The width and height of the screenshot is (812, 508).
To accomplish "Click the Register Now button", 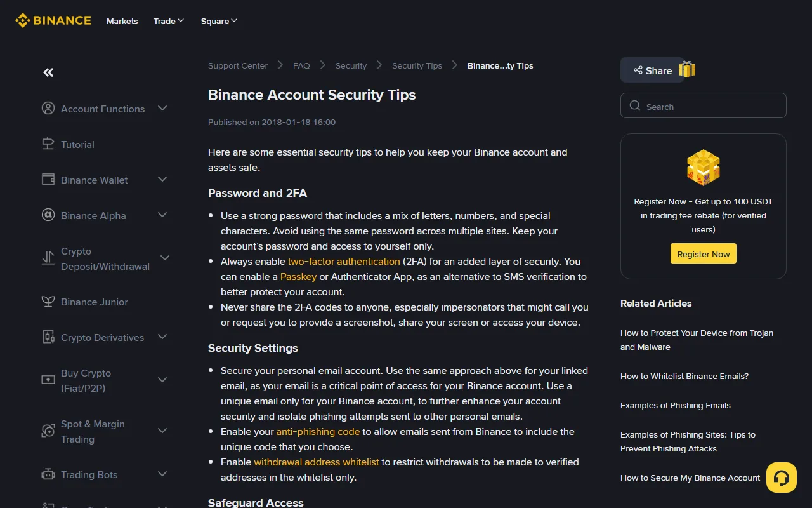I will (704, 253).
